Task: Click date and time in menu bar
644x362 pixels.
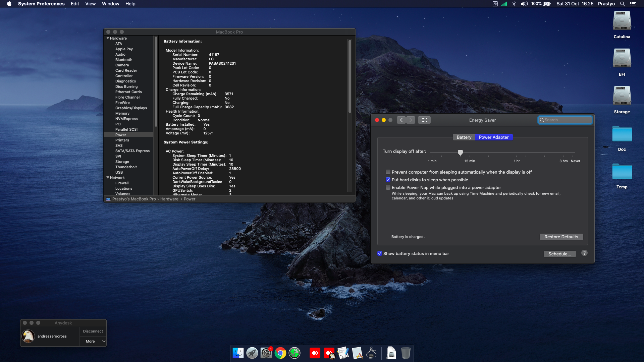Action: pyautogui.click(x=575, y=4)
